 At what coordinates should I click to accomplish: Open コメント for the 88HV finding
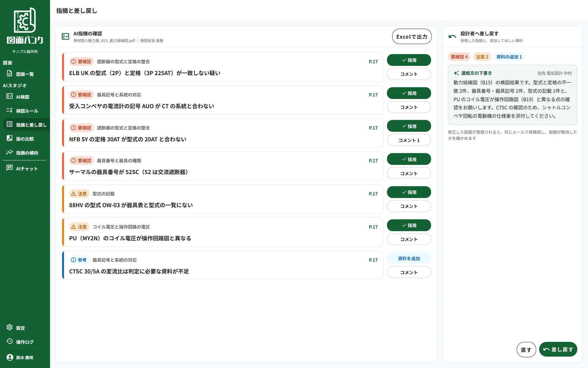click(x=409, y=206)
